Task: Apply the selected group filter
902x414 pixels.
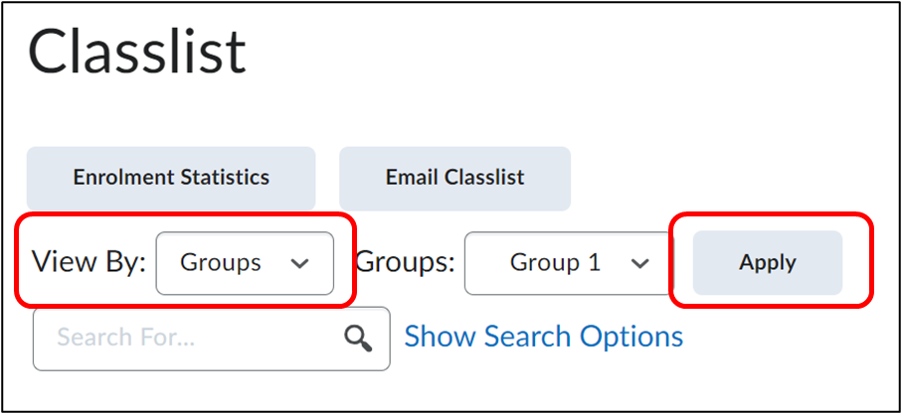Action: click(x=767, y=264)
